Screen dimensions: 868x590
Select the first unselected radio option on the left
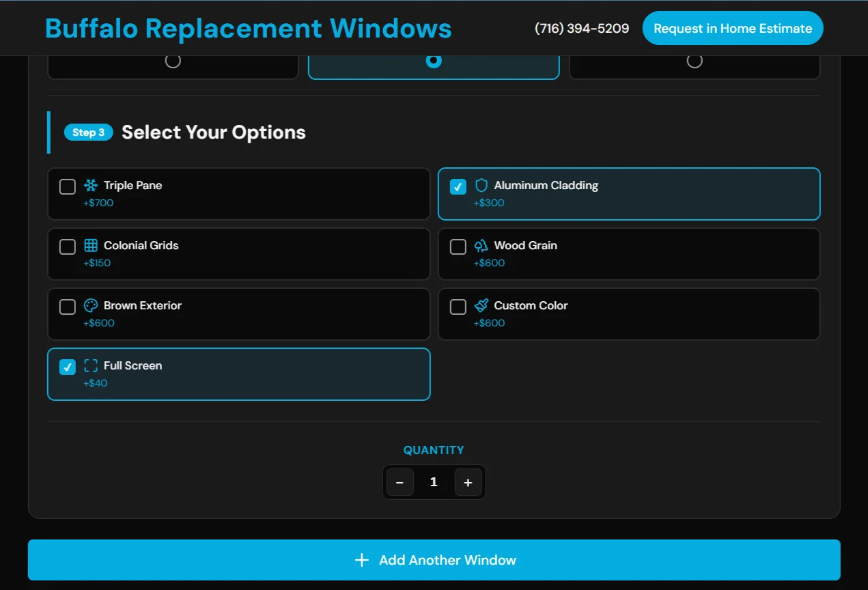click(x=173, y=61)
